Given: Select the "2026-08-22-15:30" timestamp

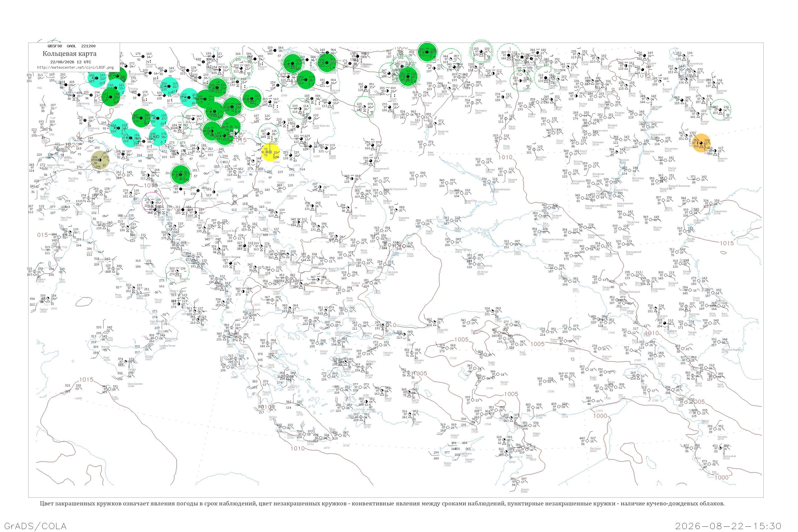Looking at the screenshot, I should pos(728,526).
